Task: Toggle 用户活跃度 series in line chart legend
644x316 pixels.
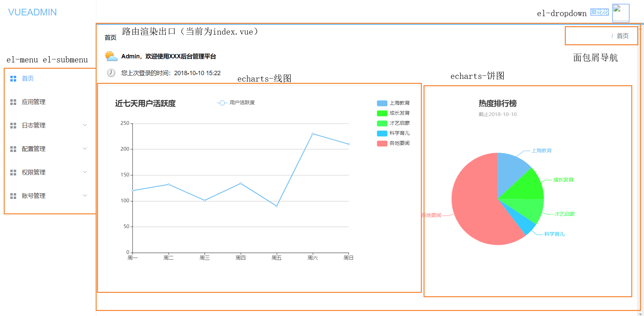Action: point(236,103)
